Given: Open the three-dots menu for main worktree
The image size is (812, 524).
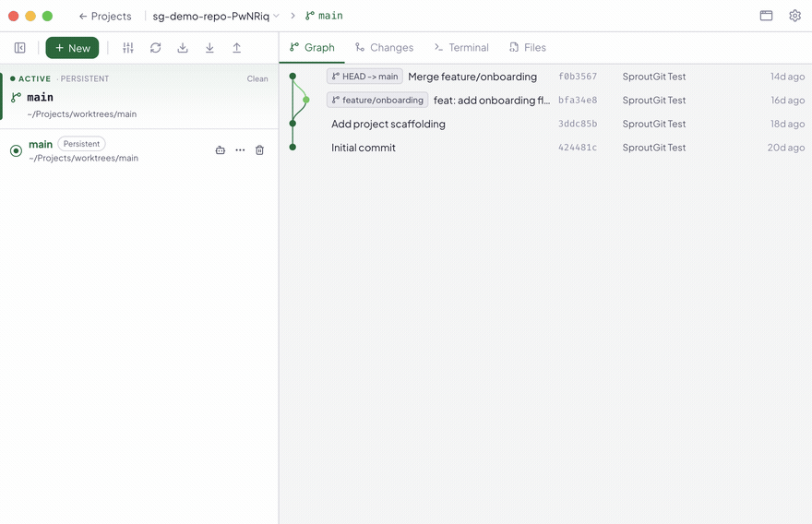Looking at the screenshot, I should click(x=240, y=150).
